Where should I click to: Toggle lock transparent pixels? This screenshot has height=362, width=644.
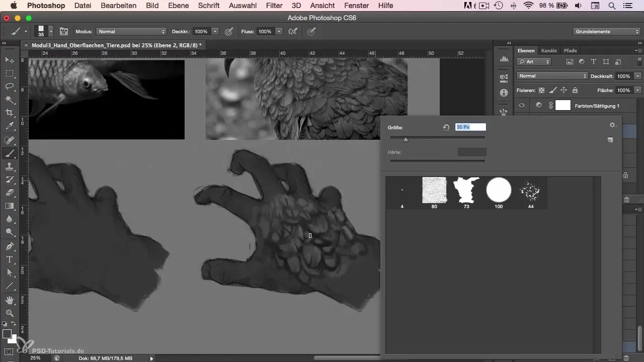tap(542, 90)
